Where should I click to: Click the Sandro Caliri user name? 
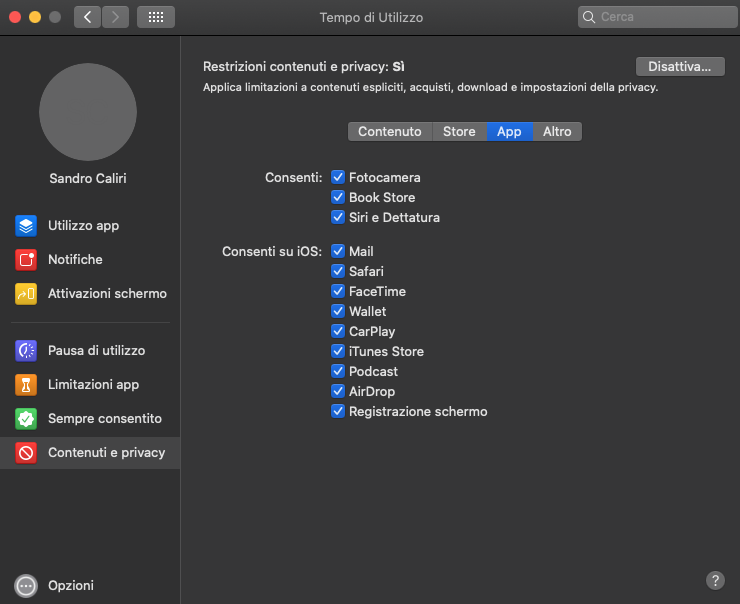[x=88, y=178]
